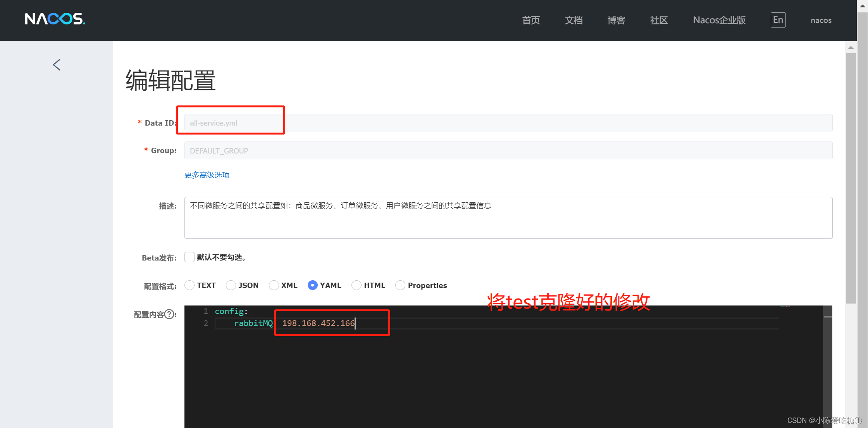
Task: Click line 1 'config:' in the editor
Action: pos(231,311)
